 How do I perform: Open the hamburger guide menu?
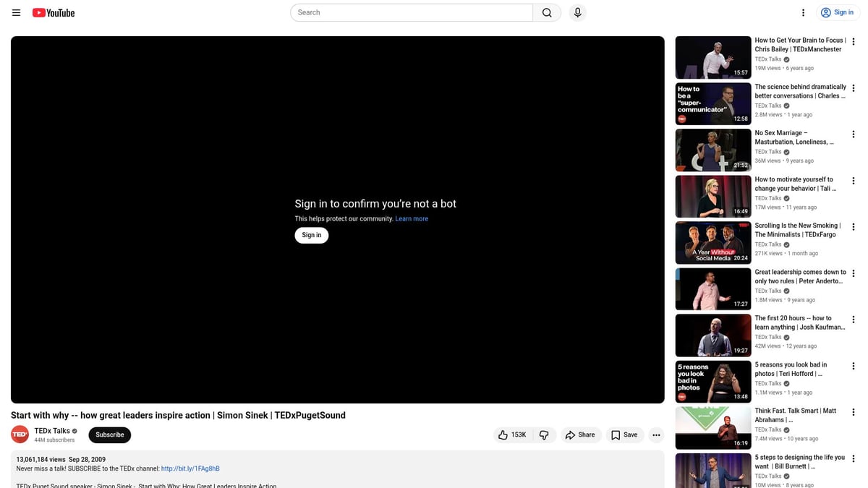(x=16, y=12)
